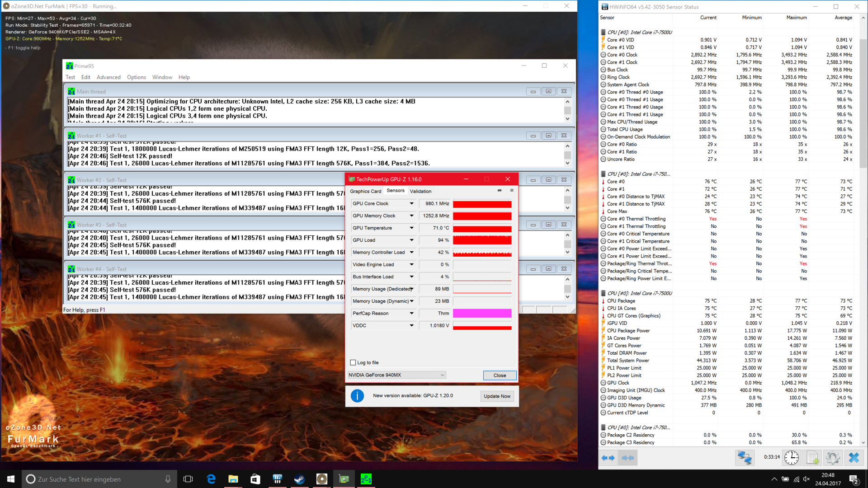Click the GPU Temperature red graph bar
Image resolution: width=868 pixels, height=488 pixels.
point(482,228)
